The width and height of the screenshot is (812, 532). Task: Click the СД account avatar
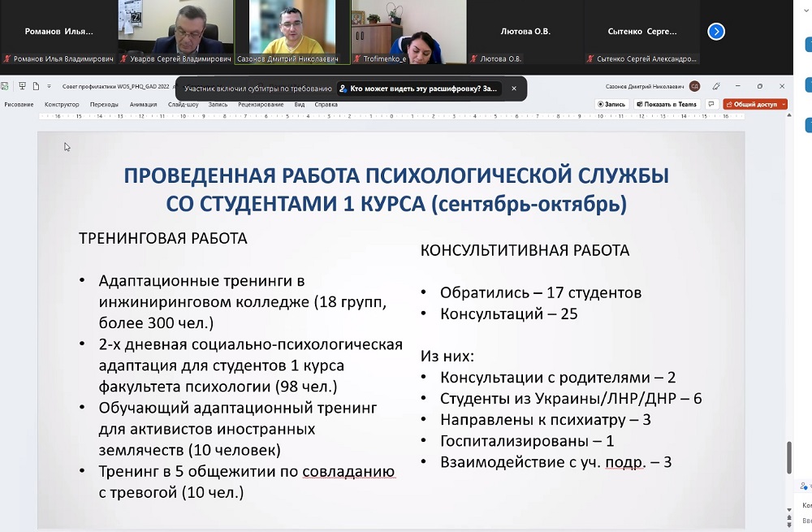[x=694, y=86]
